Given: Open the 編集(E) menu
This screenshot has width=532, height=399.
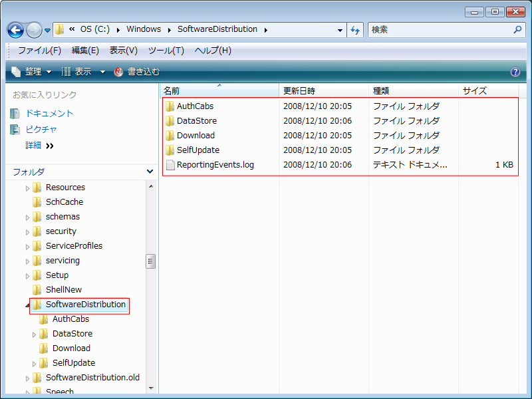Looking at the screenshot, I should tap(85, 51).
